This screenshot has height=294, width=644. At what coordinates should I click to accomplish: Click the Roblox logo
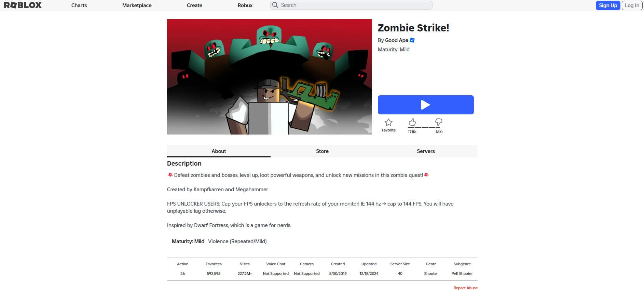pos(23,5)
